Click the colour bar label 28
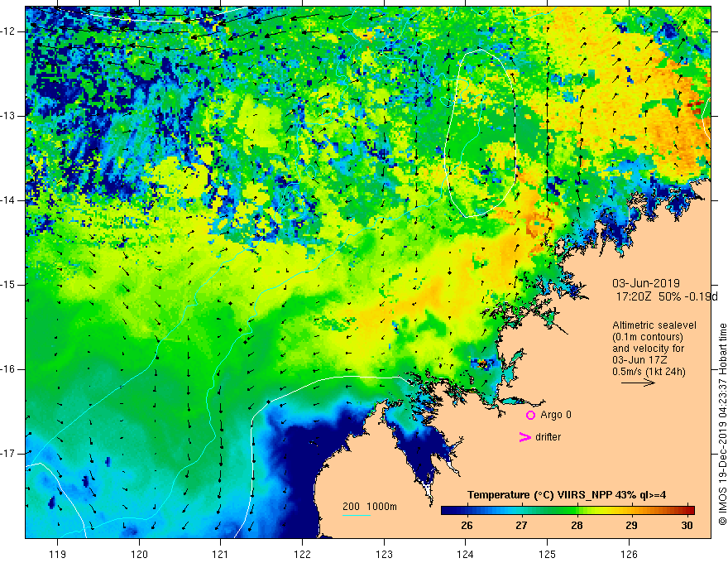This screenshot has height=563, width=728. click(x=577, y=526)
